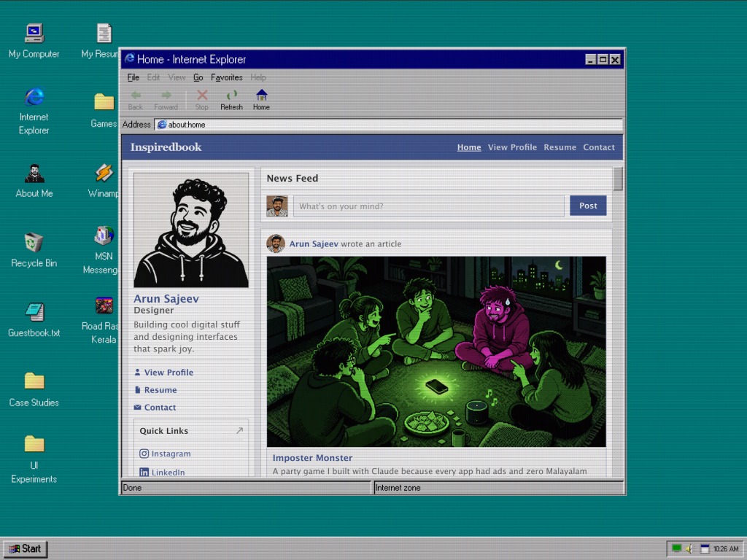The image size is (747, 560).
Task: Open the Favorites menu
Action: [227, 77]
